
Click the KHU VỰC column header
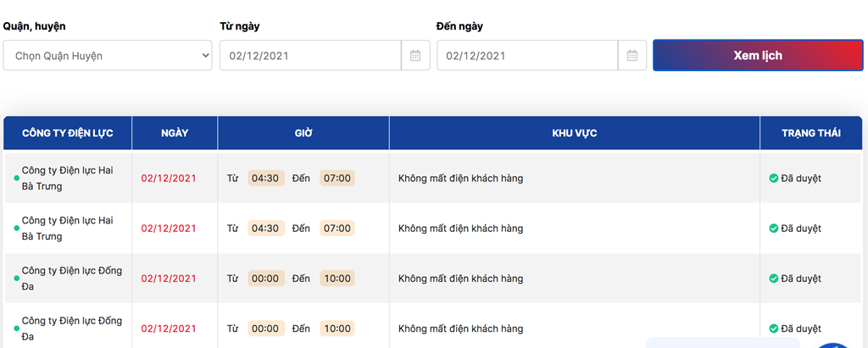(575, 133)
